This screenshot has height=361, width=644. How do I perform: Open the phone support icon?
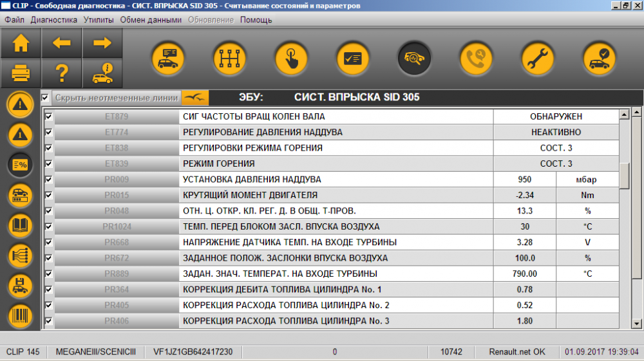click(x=476, y=59)
